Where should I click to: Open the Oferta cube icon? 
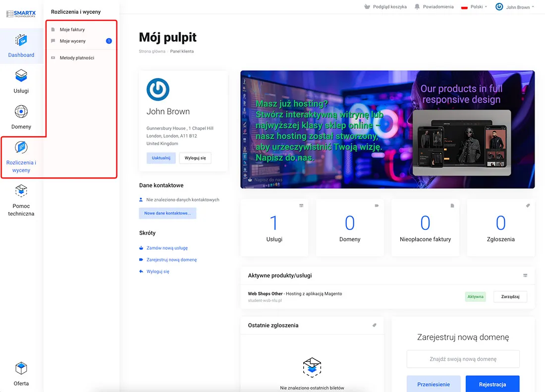21,368
